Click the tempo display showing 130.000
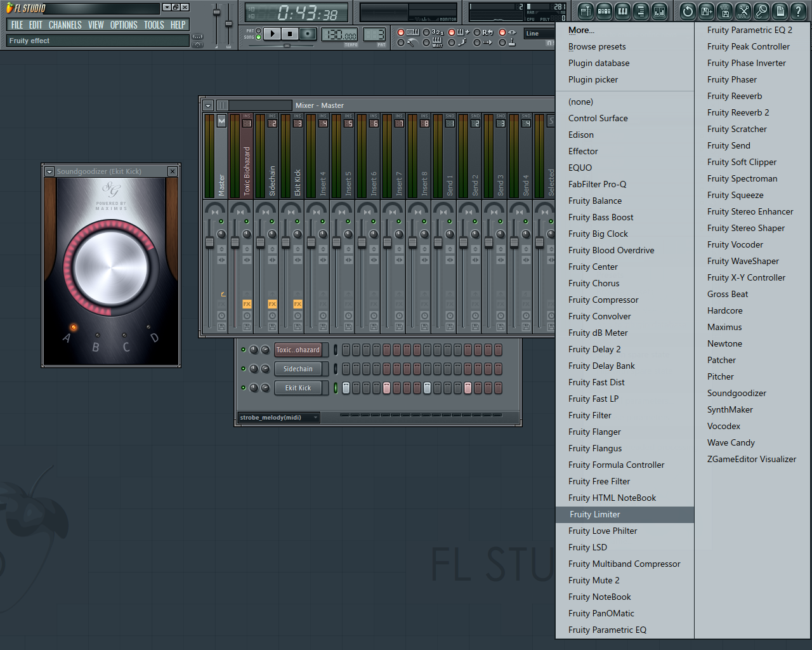Viewport: 812px width, 650px height. (x=340, y=34)
